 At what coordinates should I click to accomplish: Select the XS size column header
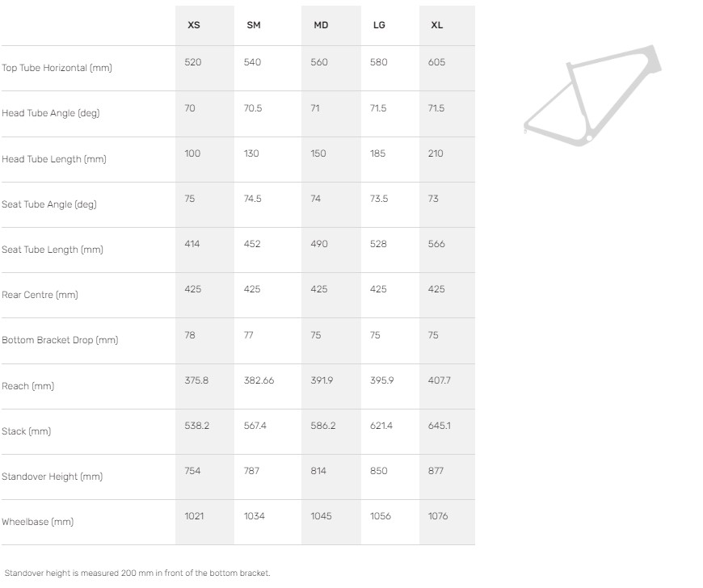[194, 25]
